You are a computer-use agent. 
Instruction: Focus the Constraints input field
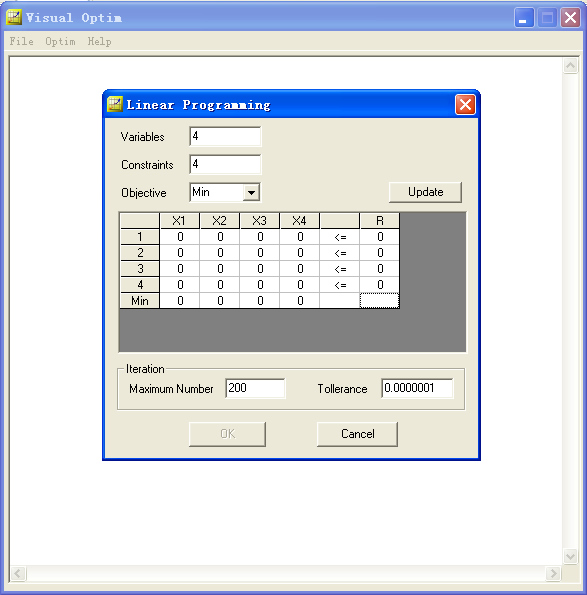point(225,164)
